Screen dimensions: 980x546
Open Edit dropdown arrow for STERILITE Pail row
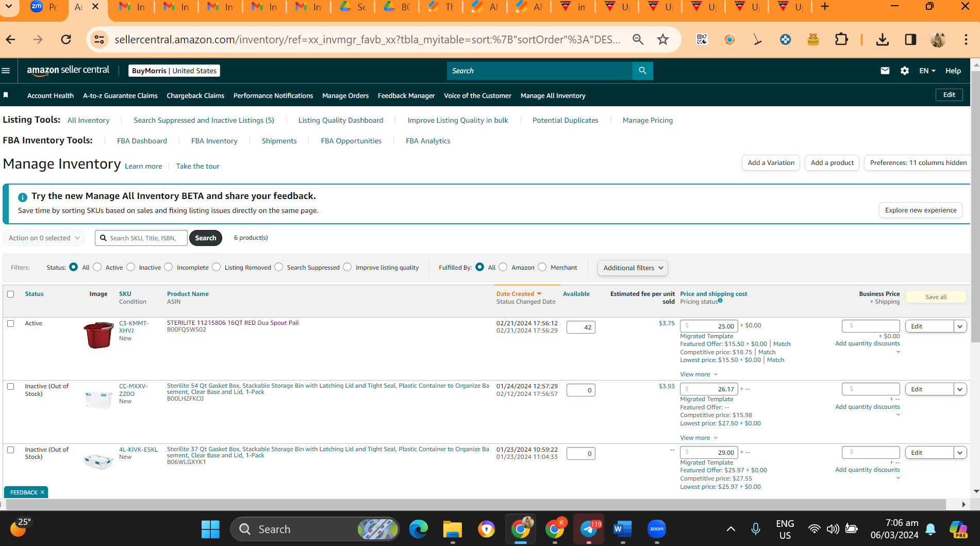click(x=960, y=326)
